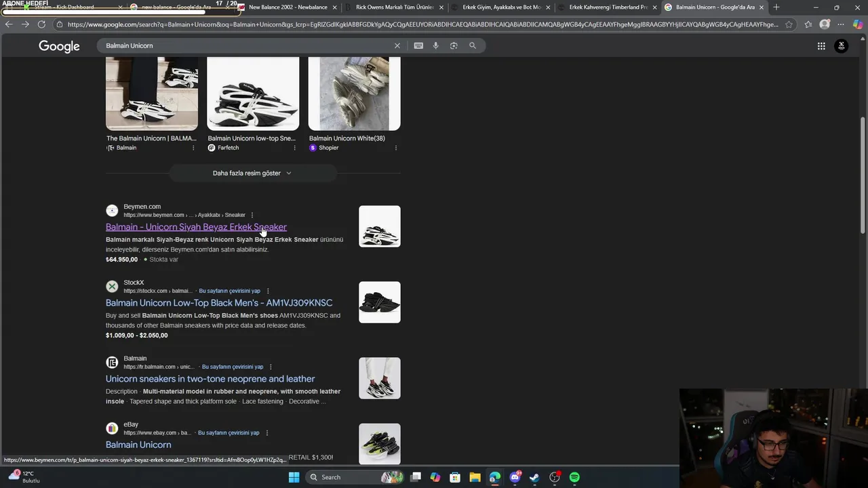868x488 pixels.
Task: Click the Beymen.com site name
Action: click(142, 207)
